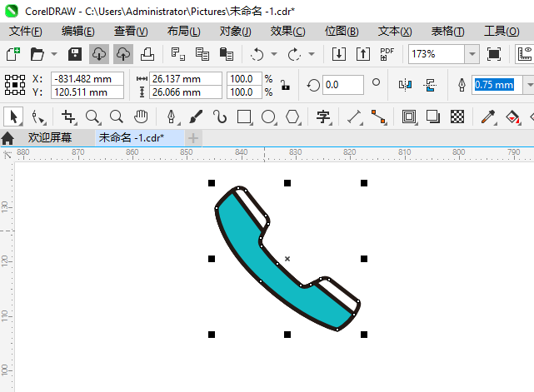Select the Artistic media brush tool
The height and width of the screenshot is (392, 534).
click(196, 117)
